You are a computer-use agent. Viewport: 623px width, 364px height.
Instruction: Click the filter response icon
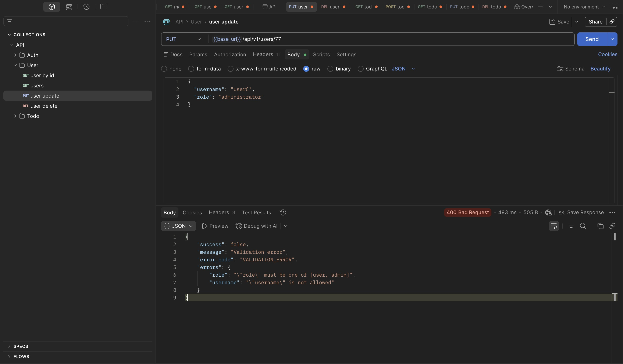[x=571, y=226]
